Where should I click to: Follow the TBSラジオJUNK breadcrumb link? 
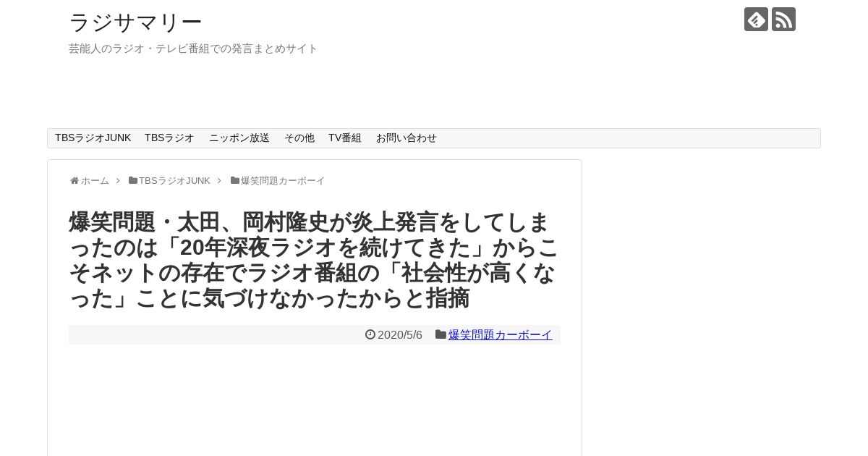[x=174, y=181]
